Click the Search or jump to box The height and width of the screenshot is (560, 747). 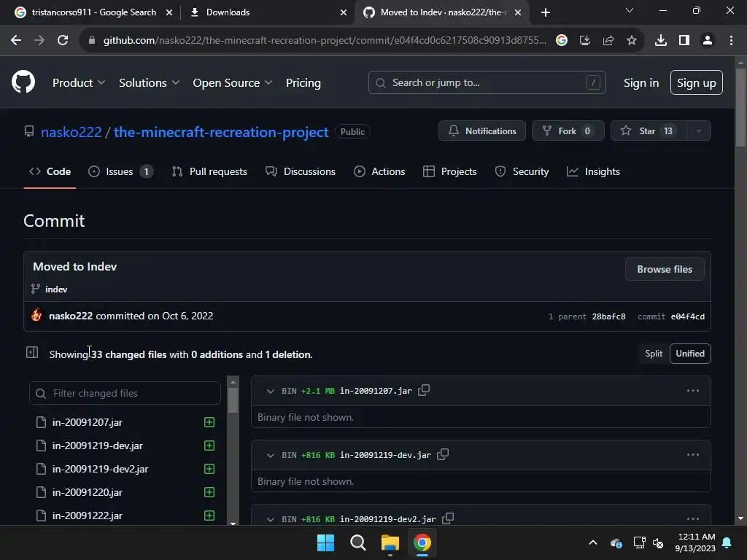(x=487, y=82)
